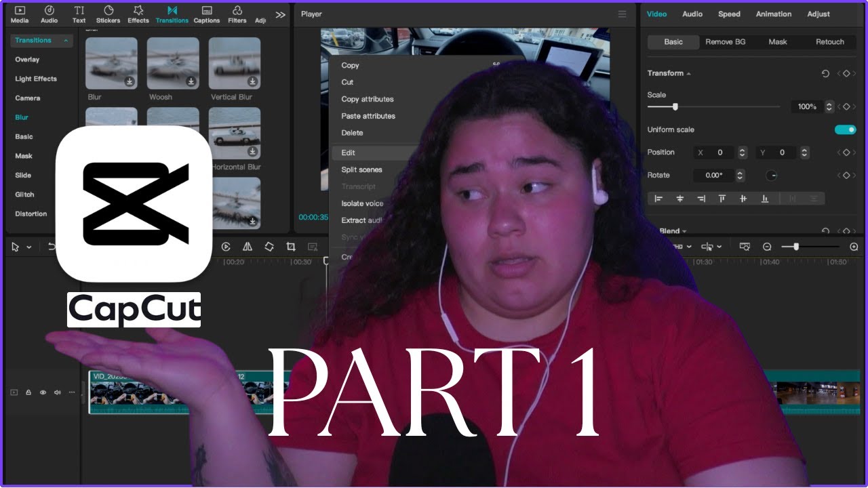Select the crop tool in timeline toolbar

[x=291, y=247]
